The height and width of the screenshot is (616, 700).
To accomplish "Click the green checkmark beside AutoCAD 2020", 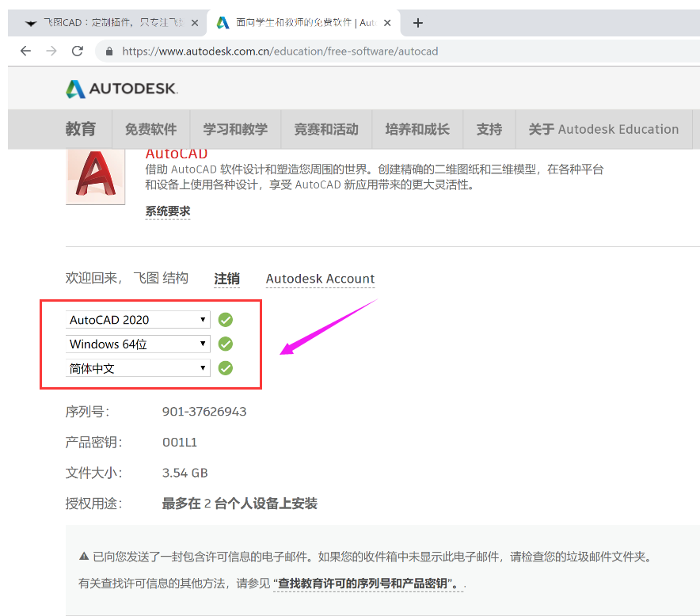I will point(226,320).
